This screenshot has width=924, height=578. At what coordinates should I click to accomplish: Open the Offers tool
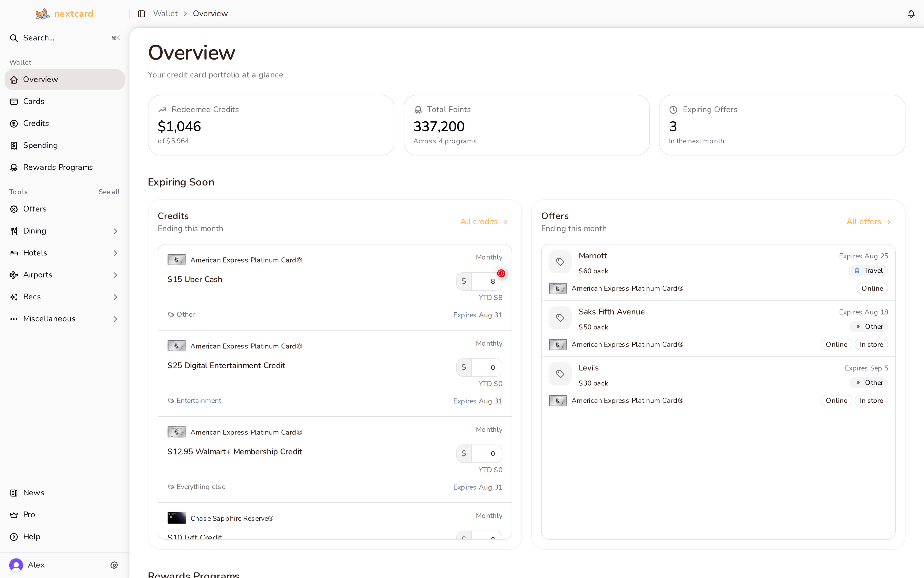64,209
